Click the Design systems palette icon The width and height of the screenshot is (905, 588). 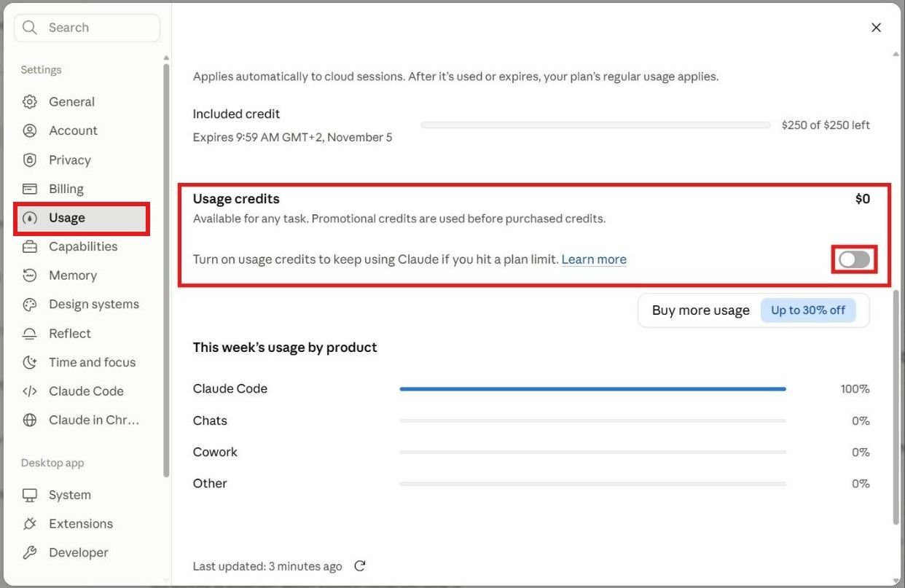[30, 305]
